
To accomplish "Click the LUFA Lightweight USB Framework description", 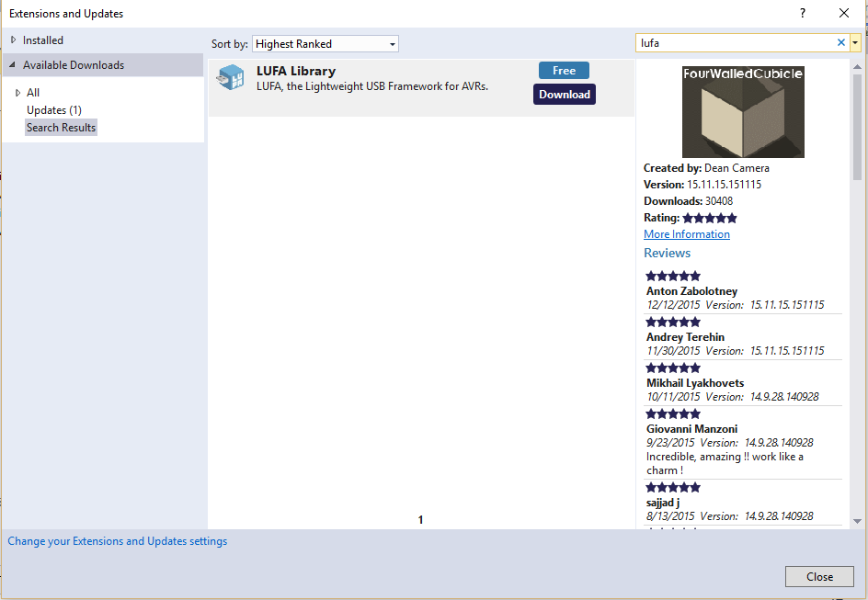I will [x=372, y=86].
